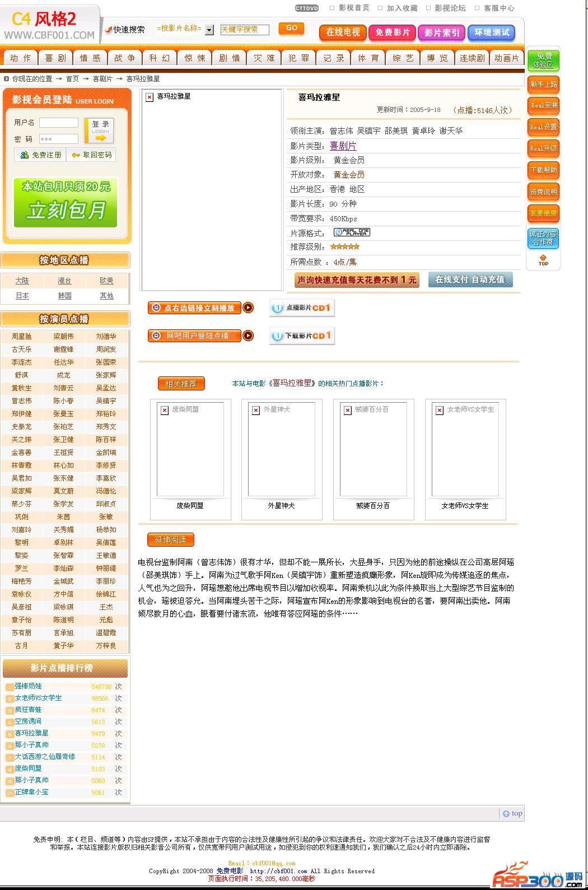Focus the 密码 password input

(59, 139)
